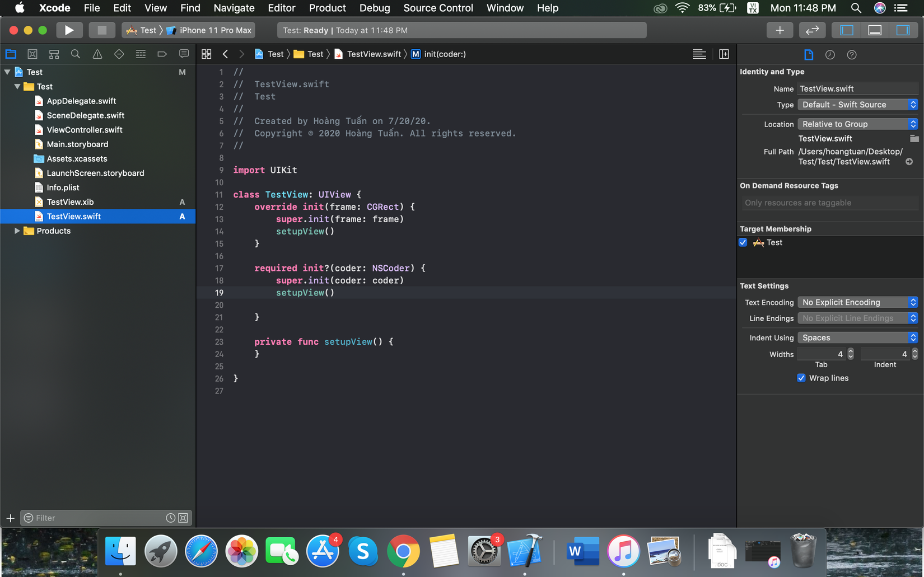Open the Source Control menu
Viewport: 924px width, 577px height.
pos(438,8)
